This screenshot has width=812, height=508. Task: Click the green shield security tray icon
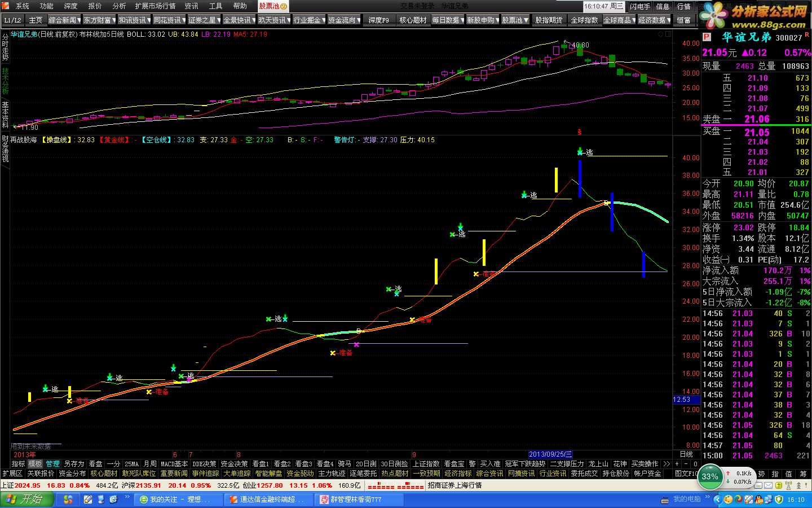(x=779, y=500)
